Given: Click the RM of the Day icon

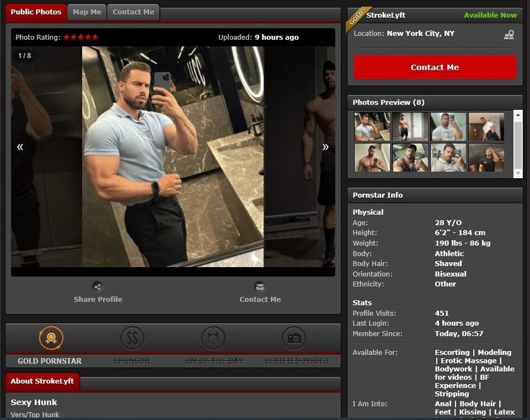Looking at the screenshot, I should [213, 338].
